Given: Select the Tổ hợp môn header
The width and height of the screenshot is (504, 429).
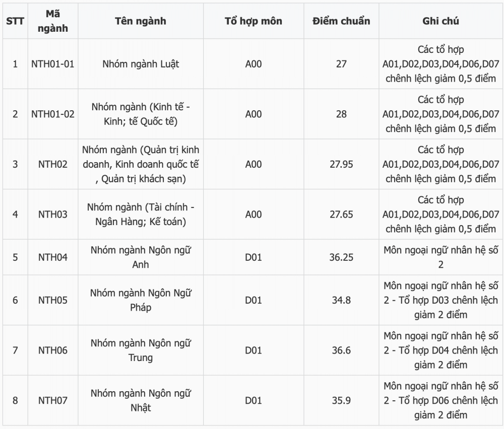Looking at the screenshot, I should click(x=254, y=21).
